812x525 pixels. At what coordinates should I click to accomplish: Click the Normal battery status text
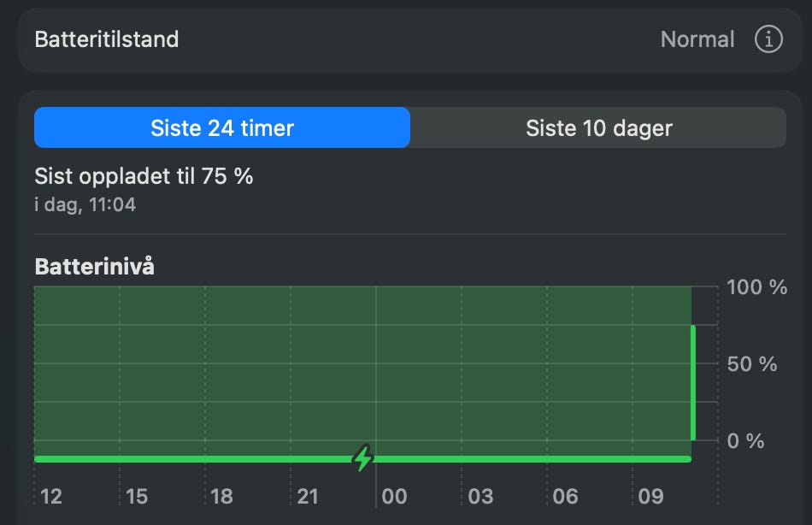coord(697,39)
